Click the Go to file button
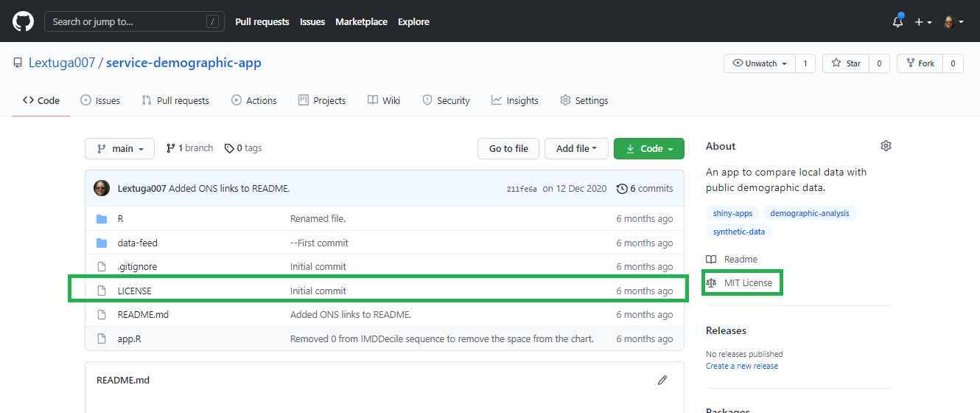Screen dimensions: 980x413 pyautogui.click(x=508, y=148)
